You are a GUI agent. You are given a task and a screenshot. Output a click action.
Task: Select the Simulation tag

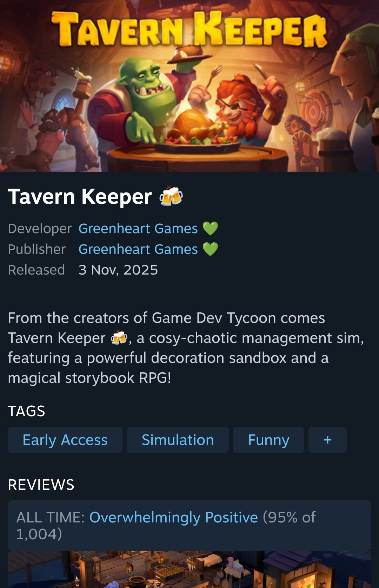[178, 440]
